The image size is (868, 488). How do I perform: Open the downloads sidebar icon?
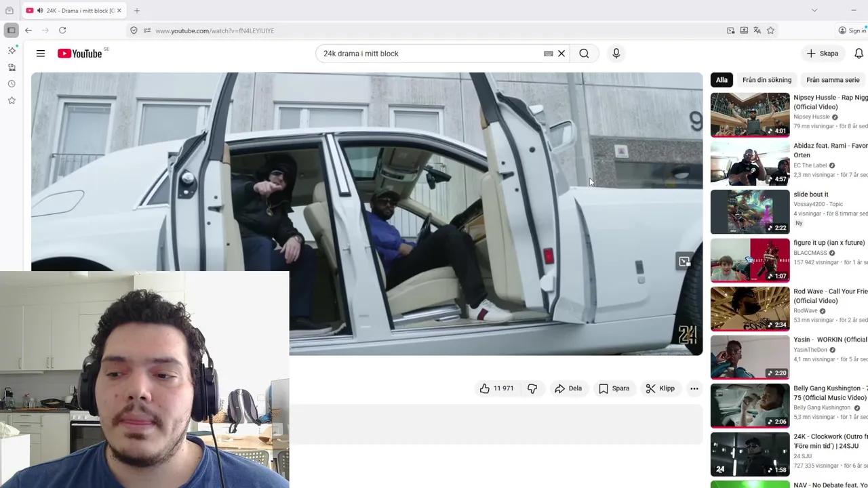[x=12, y=67]
